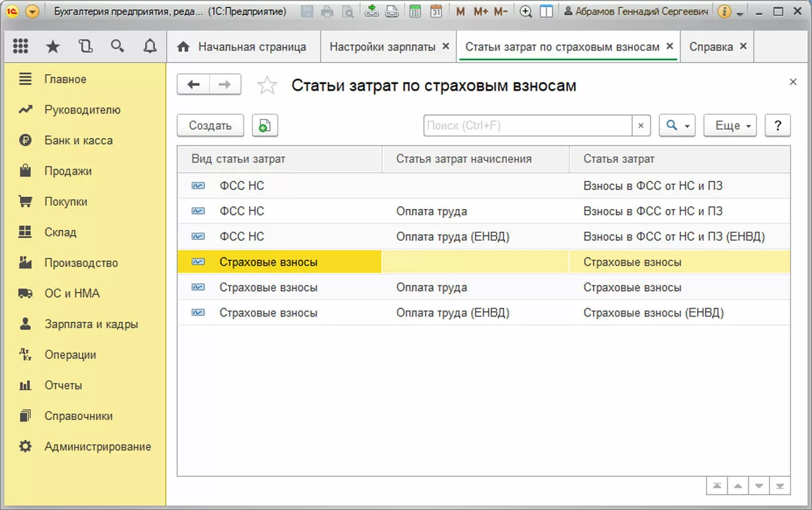The width and height of the screenshot is (812, 510).
Task: Expand the Еще dropdown menu
Action: 730,125
